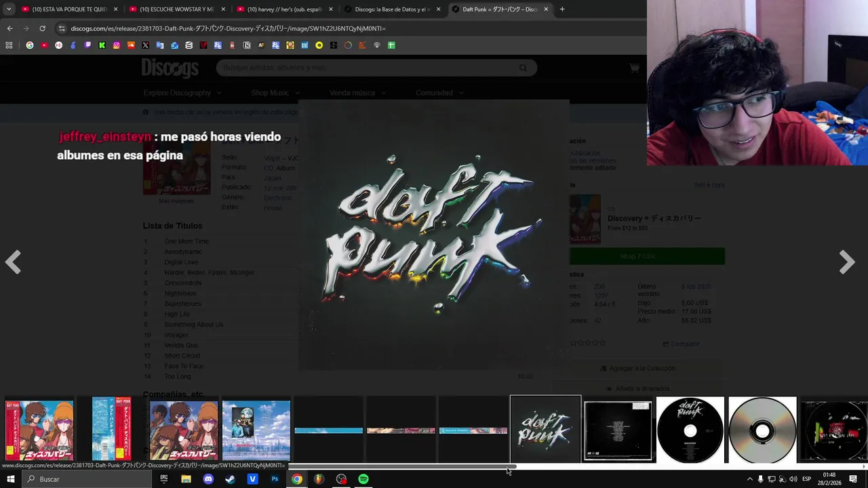868x488 pixels.
Task: Click the Chrome taskbar icon
Action: pyautogui.click(x=297, y=479)
